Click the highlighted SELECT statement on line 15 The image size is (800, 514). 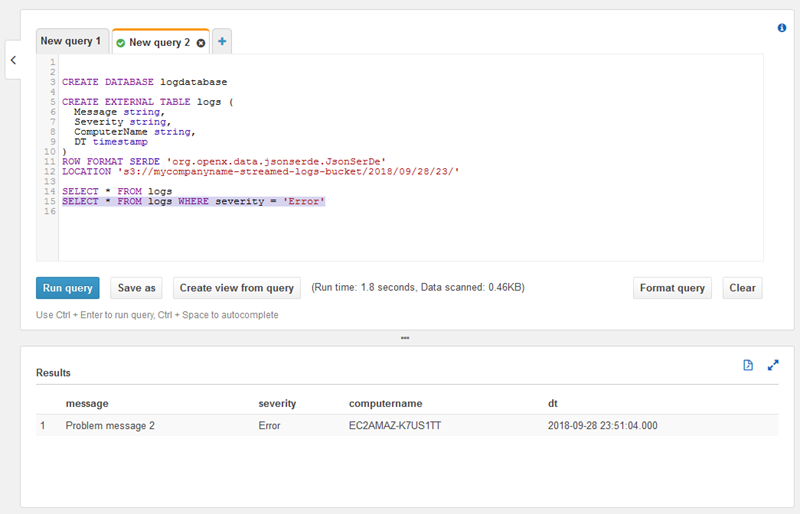tap(193, 202)
